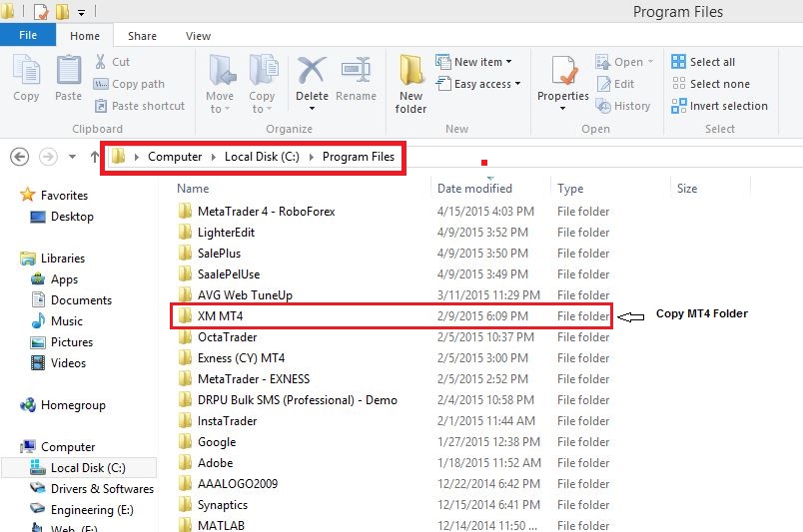Create a New folder
This screenshot has height=532, width=803.
pos(410,84)
